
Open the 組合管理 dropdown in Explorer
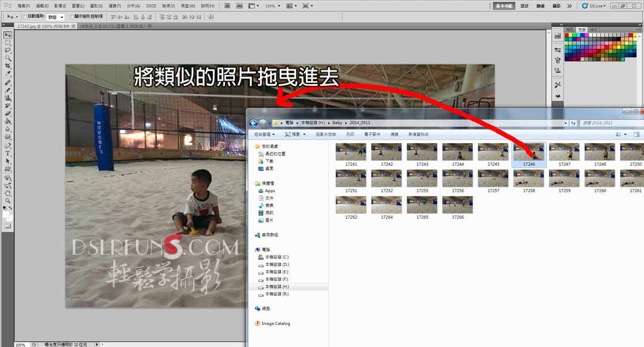click(x=265, y=135)
